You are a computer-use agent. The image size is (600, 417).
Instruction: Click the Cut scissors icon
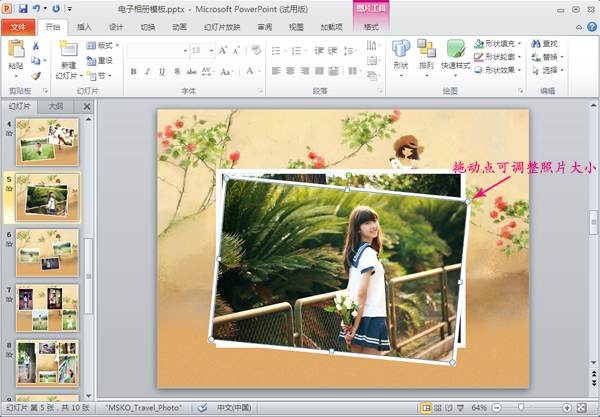click(x=36, y=46)
